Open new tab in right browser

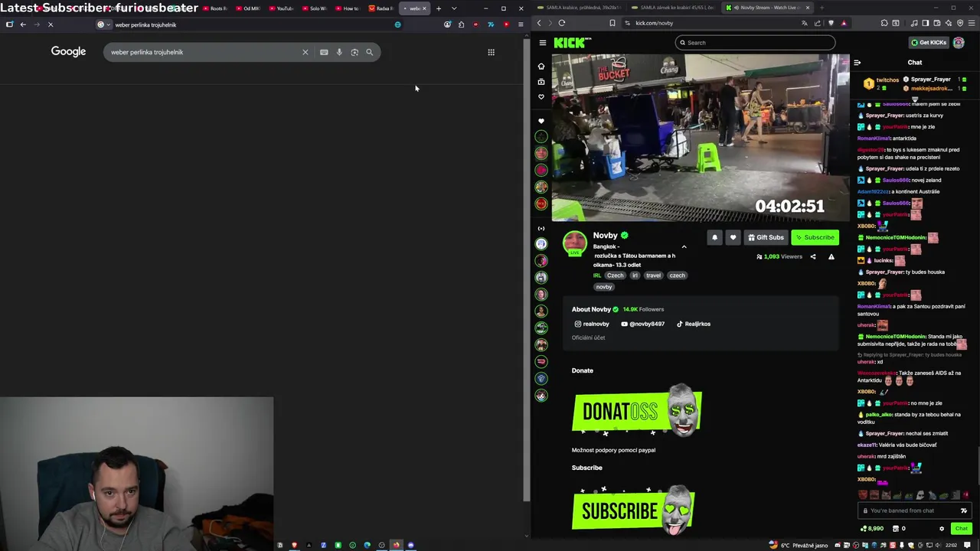pos(822,8)
